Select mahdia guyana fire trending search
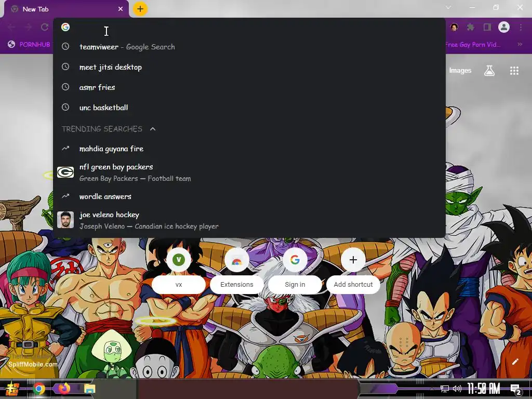Viewport: 532px width, 399px height. tap(249, 149)
